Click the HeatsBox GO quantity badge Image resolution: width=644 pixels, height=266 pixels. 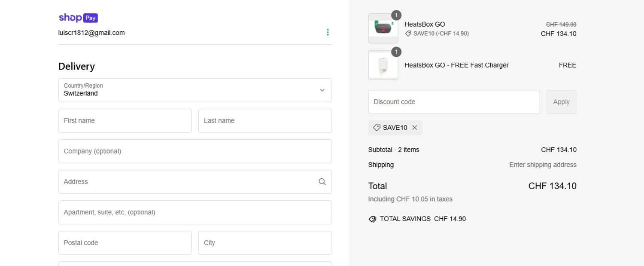396,15
